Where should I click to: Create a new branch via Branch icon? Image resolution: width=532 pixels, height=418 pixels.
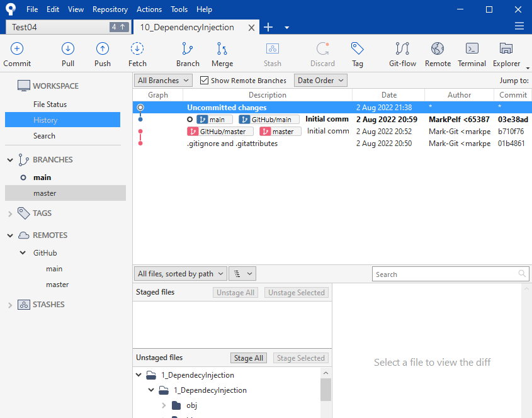coord(188,49)
